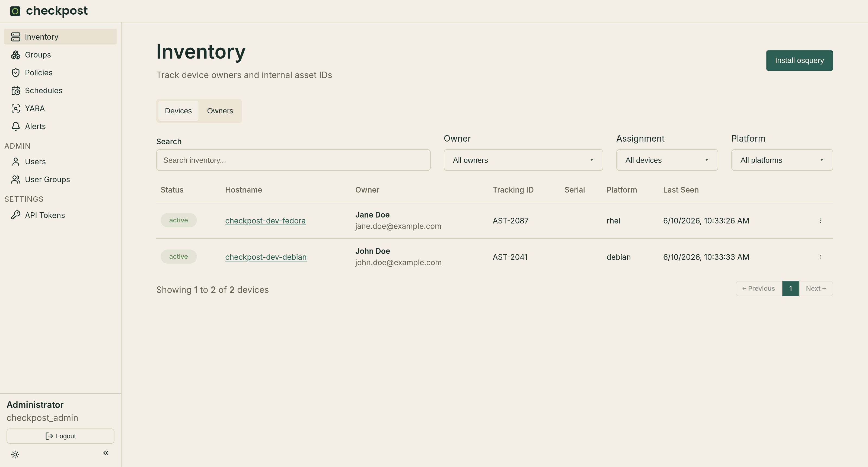The height and width of the screenshot is (467, 868).
Task: Click the Serial column header
Action: (575, 190)
